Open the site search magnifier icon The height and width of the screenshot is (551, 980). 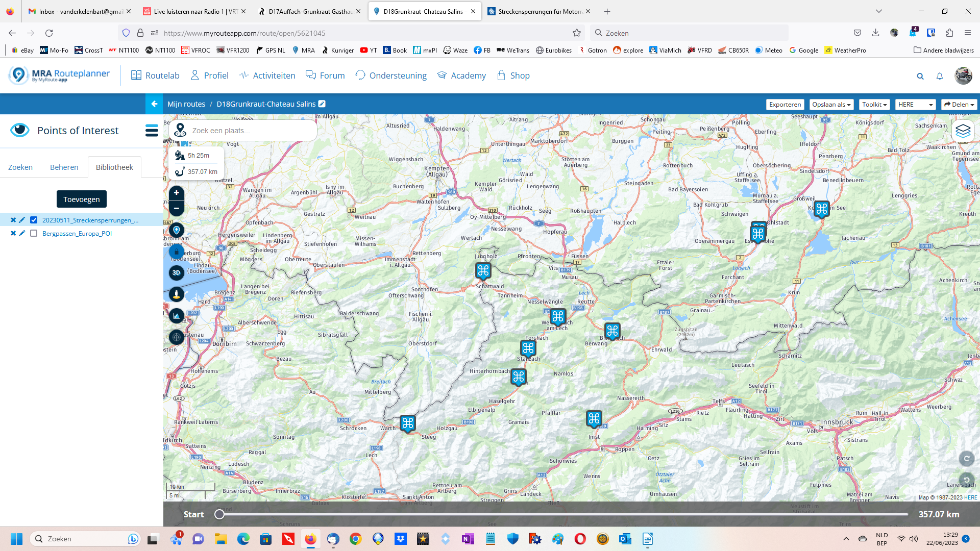(x=920, y=76)
